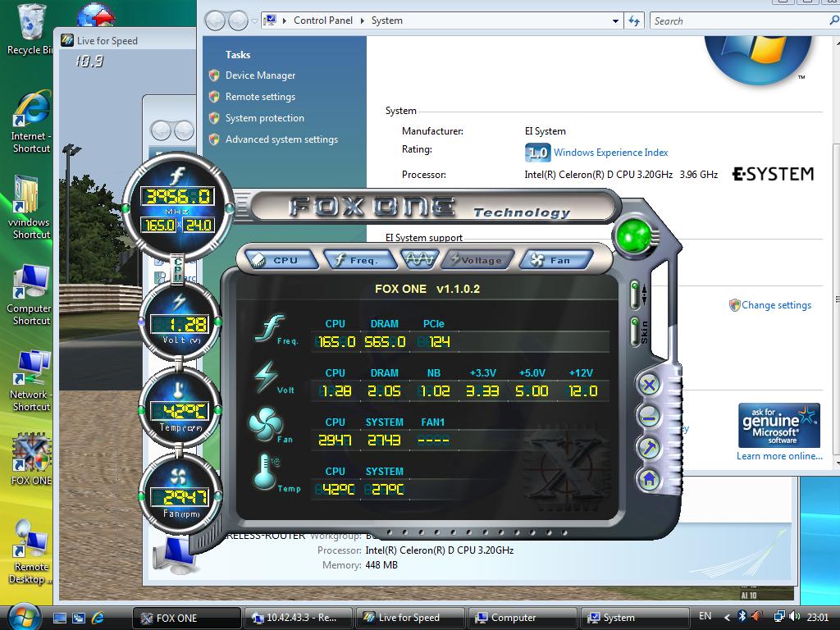Click the green orb button on Fox One

634,236
